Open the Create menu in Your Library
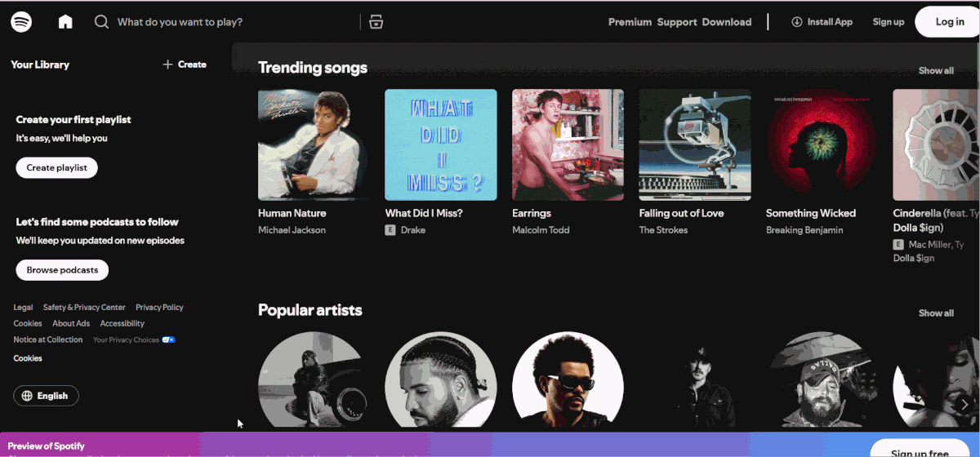 185,64
